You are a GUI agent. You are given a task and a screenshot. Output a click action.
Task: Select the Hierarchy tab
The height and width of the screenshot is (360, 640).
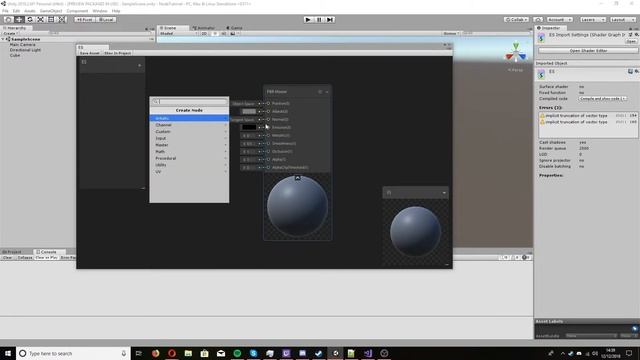[x=15, y=28]
